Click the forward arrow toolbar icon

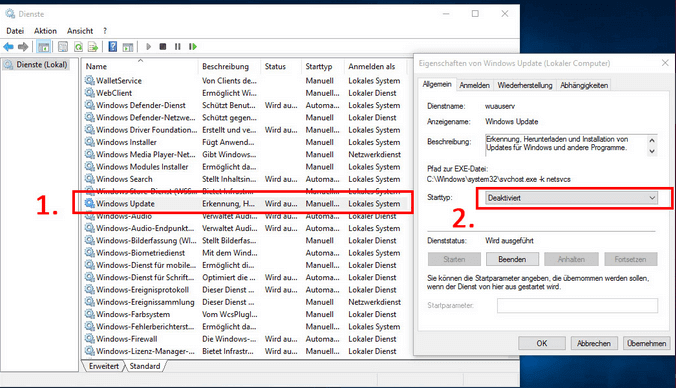click(23, 47)
